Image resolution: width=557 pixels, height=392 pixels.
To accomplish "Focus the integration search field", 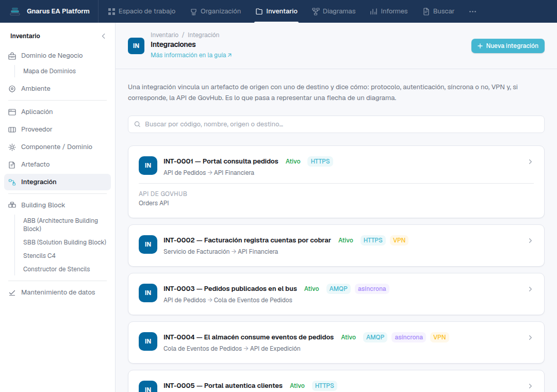I will pyautogui.click(x=336, y=124).
